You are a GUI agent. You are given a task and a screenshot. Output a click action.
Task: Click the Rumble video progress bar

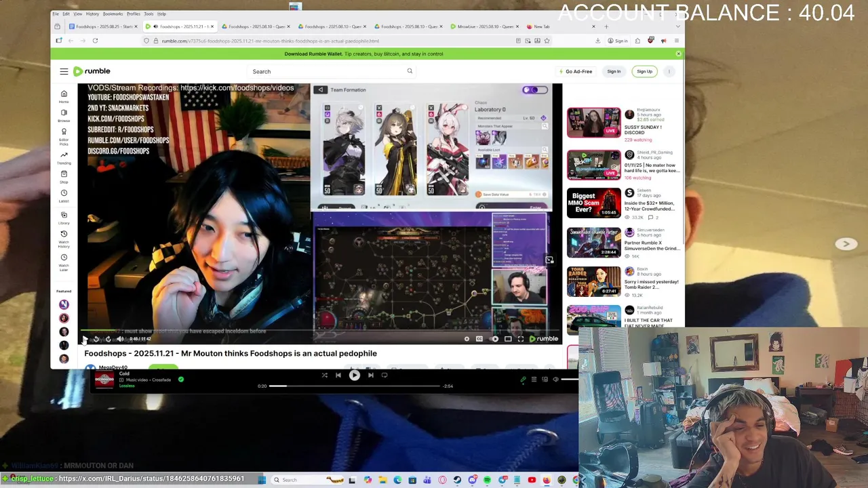point(319,331)
